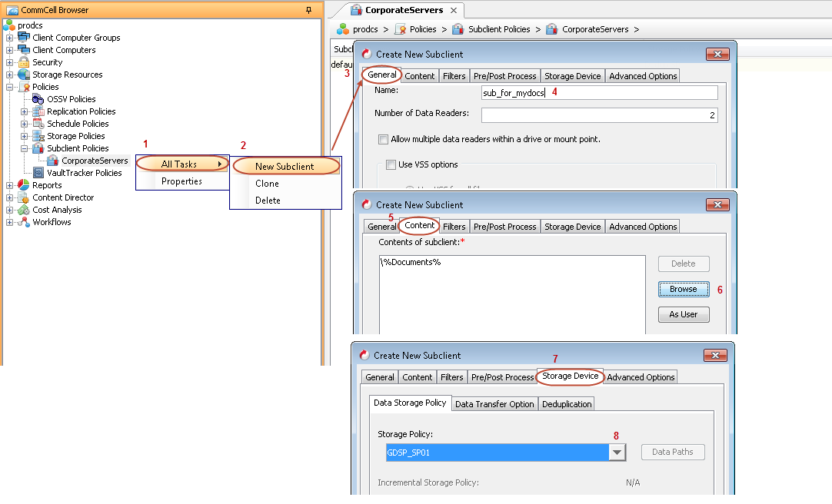
Task: Enable allow multiple data readers checkbox
Action: (383, 139)
